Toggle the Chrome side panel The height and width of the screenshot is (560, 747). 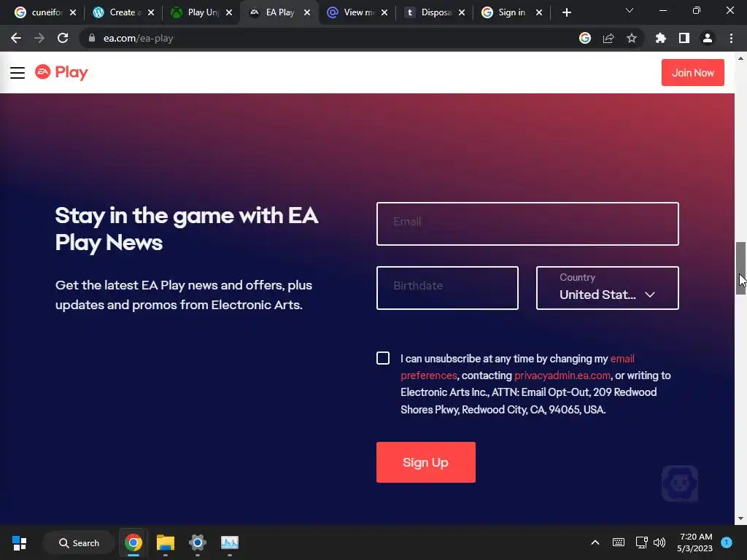click(x=684, y=38)
